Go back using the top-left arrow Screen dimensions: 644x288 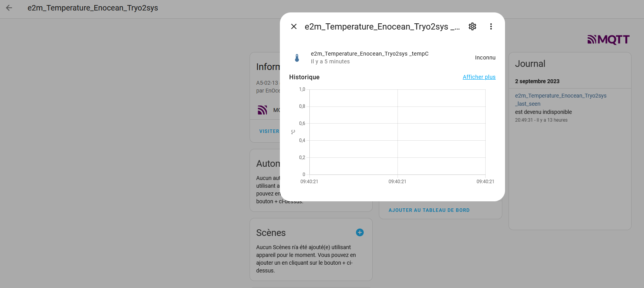click(9, 8)
